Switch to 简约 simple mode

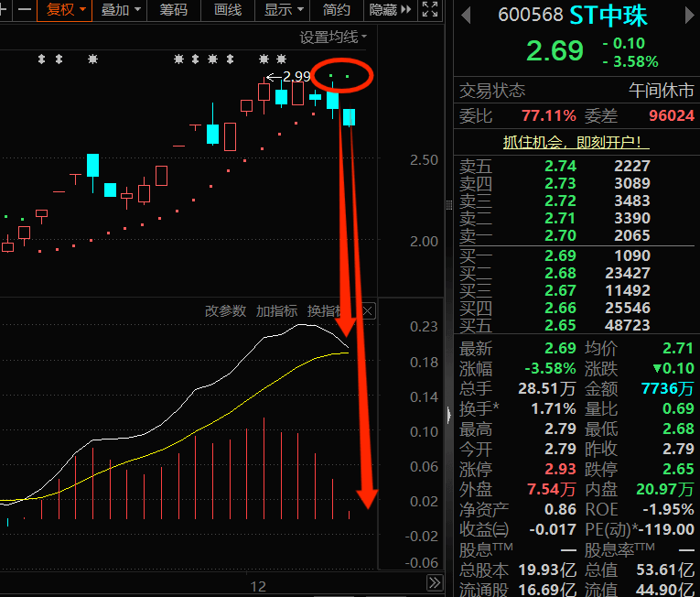pos(336,10)
